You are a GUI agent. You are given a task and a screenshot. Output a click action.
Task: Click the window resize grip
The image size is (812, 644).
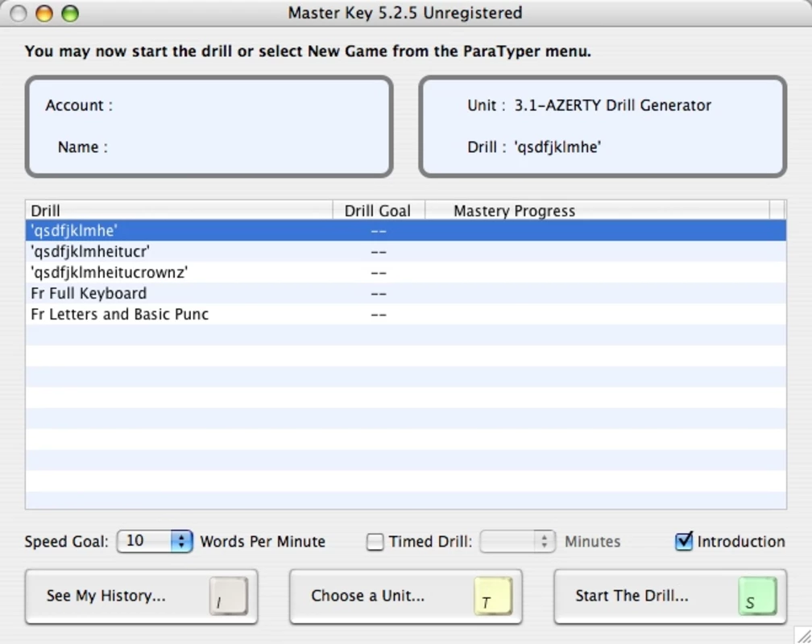[803, 635]
